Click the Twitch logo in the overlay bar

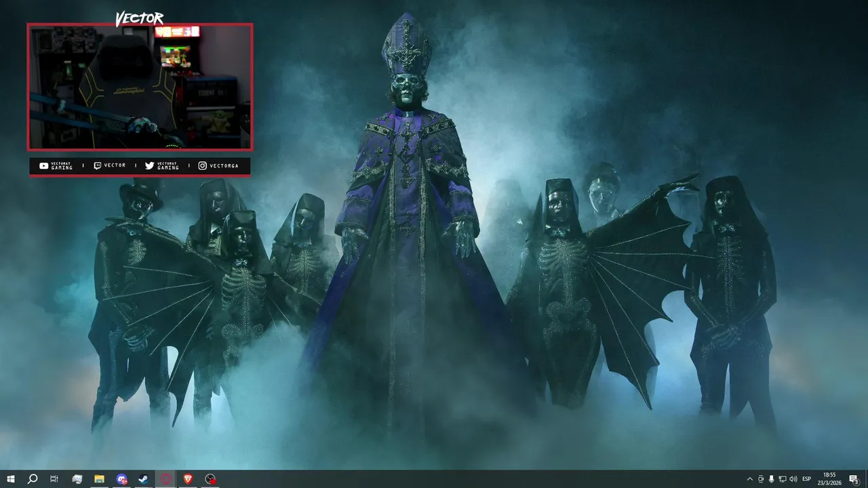98,166
